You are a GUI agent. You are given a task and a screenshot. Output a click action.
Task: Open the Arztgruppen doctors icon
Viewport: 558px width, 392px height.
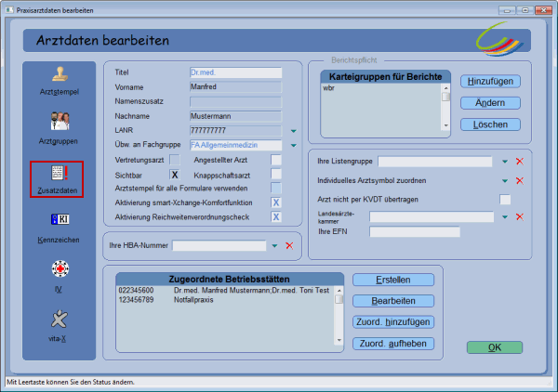60,122
